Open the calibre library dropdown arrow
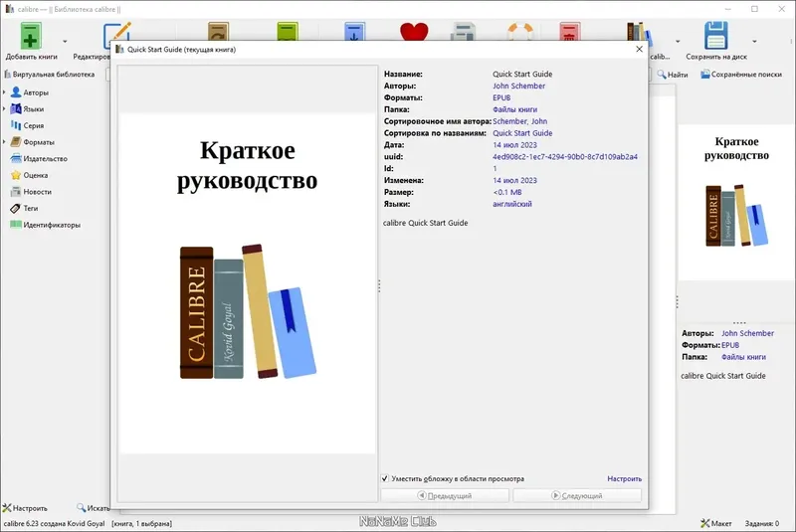The height and width of the screenshot is (532, 796). pyautogui.click(x=678, y=41)
